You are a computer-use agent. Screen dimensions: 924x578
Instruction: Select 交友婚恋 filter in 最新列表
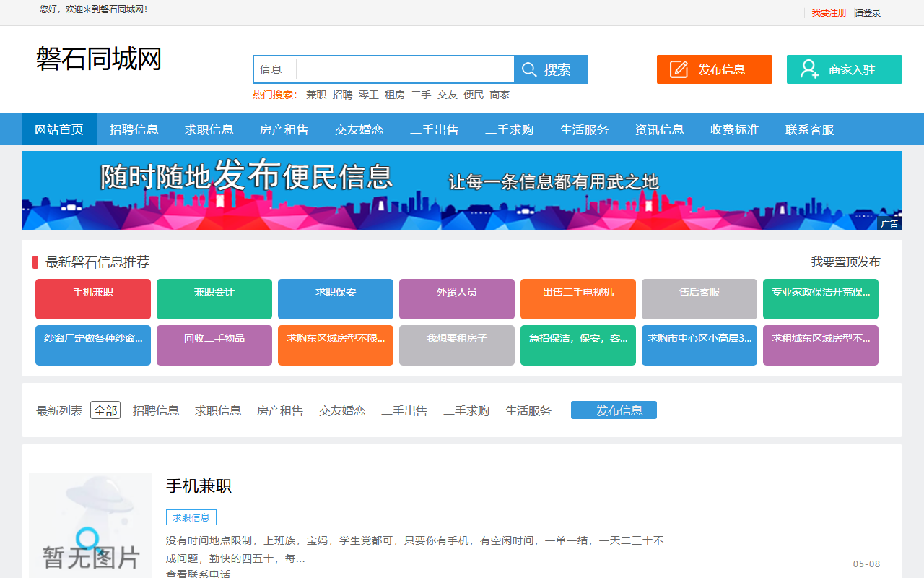(342, 410)
